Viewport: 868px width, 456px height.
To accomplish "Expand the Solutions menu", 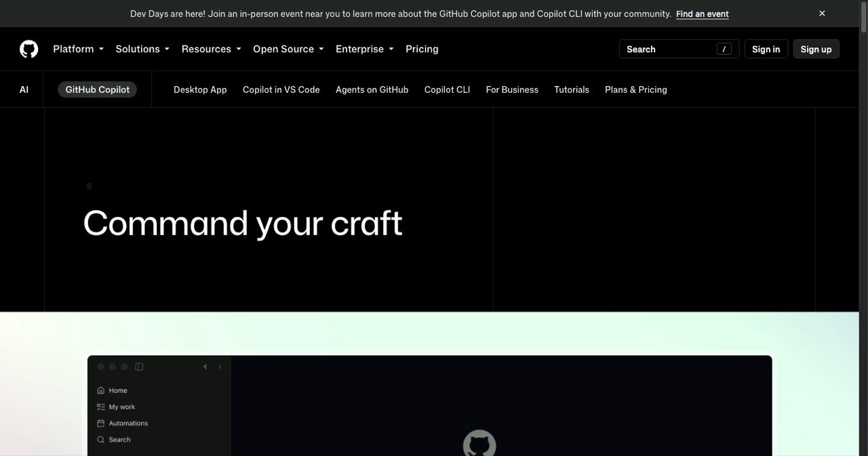I will (142, 49).
